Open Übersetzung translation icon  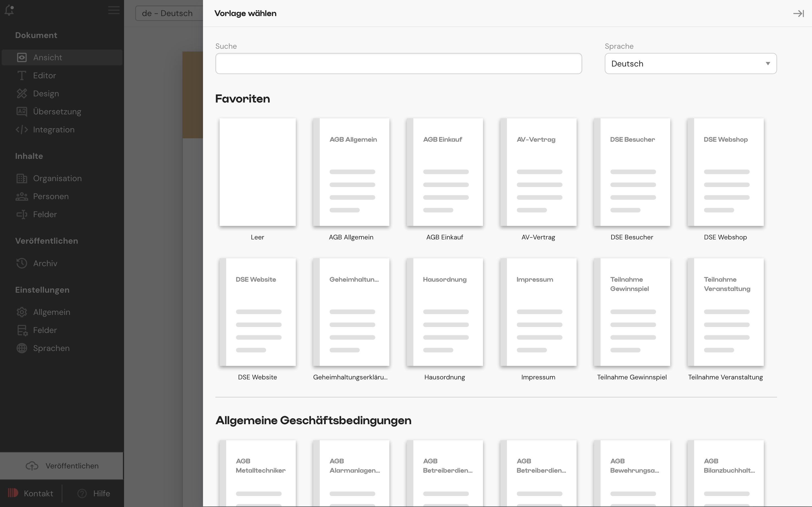pos(22,111)
